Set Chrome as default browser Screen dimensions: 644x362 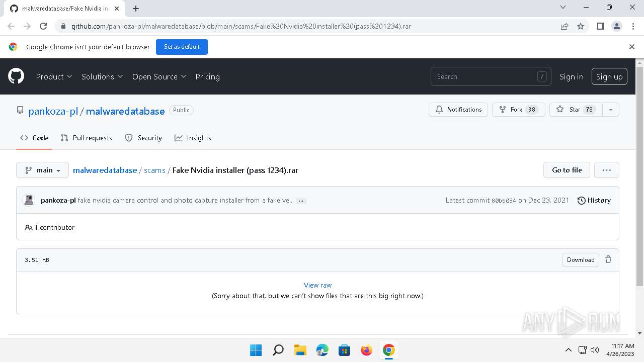click(182, 47)
